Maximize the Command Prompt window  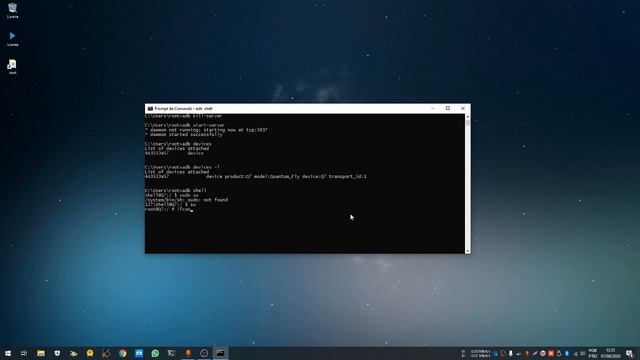[x=448, y=109]
